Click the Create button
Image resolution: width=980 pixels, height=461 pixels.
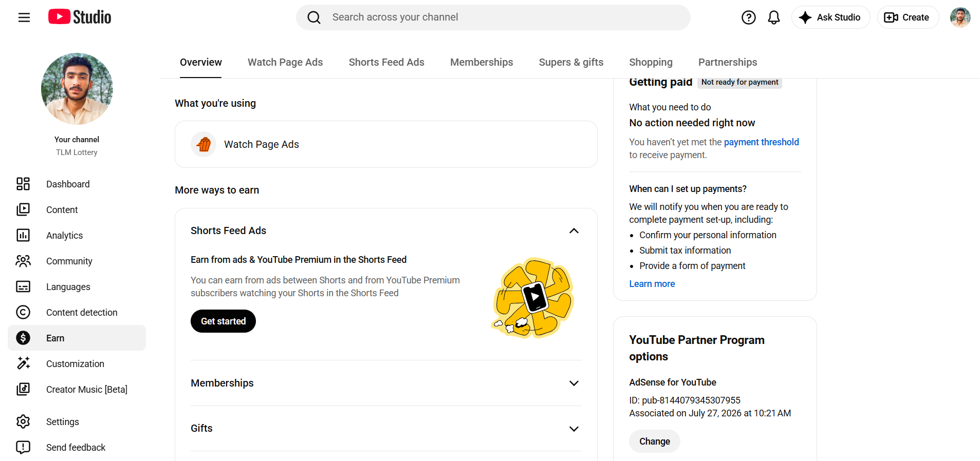908,17
